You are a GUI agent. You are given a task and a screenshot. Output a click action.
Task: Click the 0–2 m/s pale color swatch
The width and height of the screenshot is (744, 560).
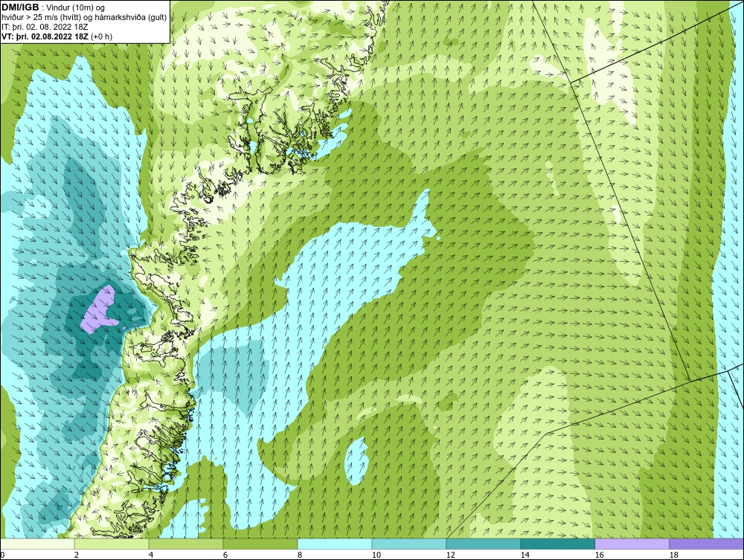[37, 544]
